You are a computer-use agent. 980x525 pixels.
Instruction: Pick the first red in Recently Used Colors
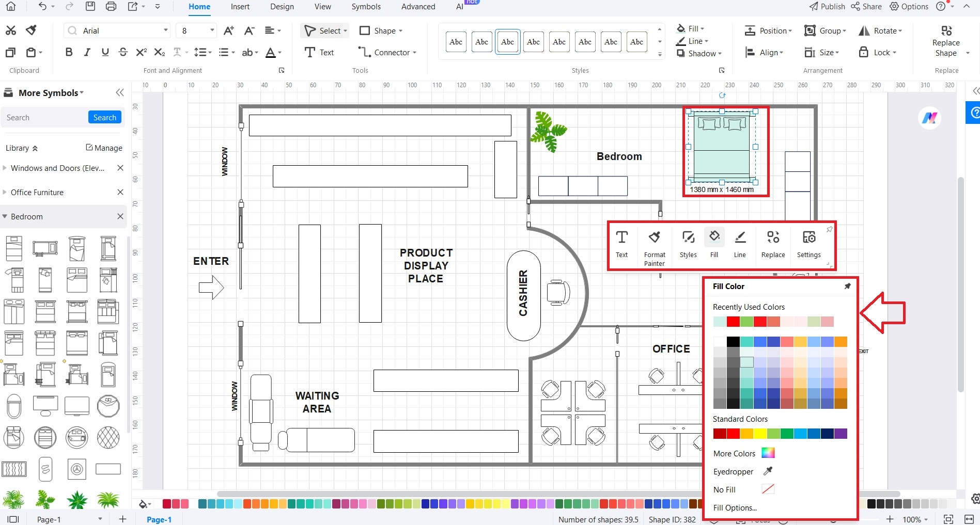733,322
